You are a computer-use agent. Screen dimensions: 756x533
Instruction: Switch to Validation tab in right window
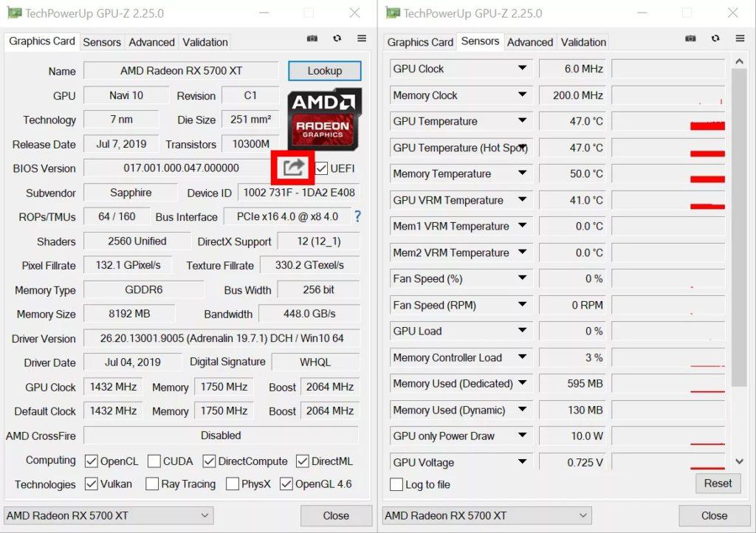[x=583, y=42]
